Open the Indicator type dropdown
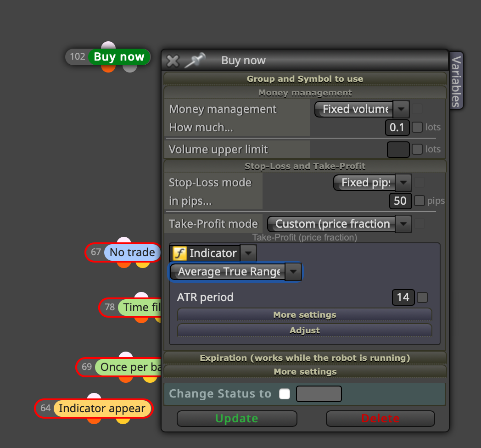Image resolution: width=481 pixels, height=448 pixels. [x=213, y=253]
